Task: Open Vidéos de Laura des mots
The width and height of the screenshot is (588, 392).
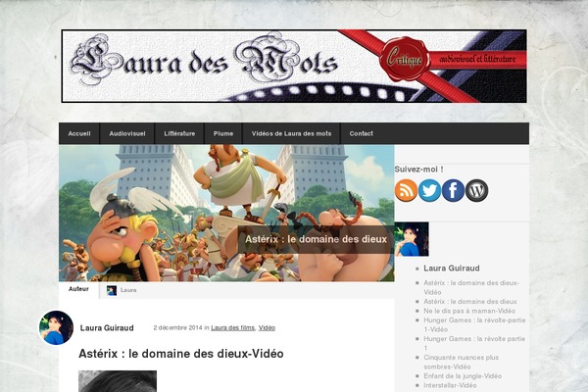Action: [291, 133]
